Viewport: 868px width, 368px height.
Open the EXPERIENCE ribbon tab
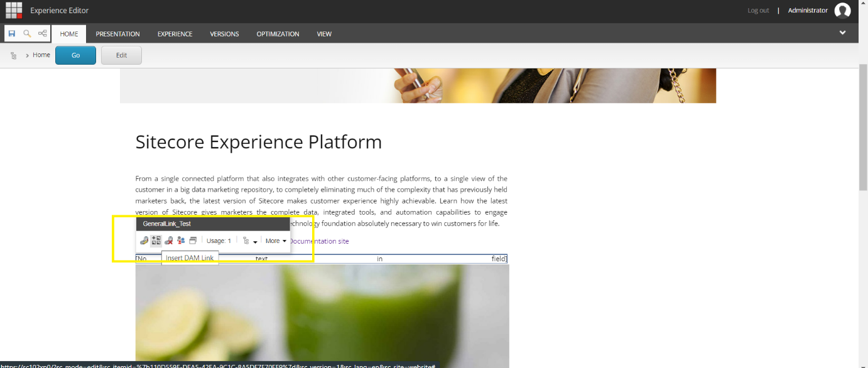tap(175, 34)
